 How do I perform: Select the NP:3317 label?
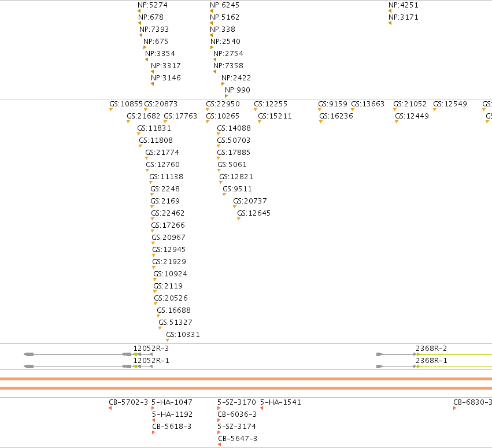[x=166, y=66]
